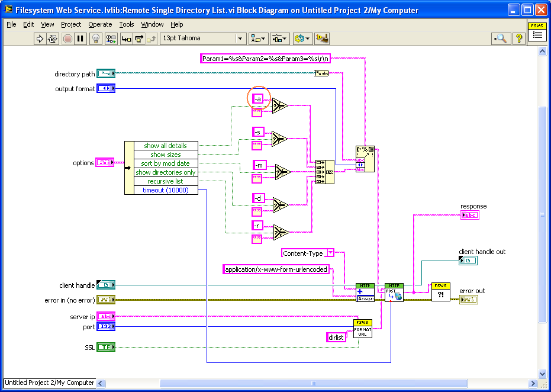Select the client handle out terminal
551x392 pixels.
click(x=468, y=261)
